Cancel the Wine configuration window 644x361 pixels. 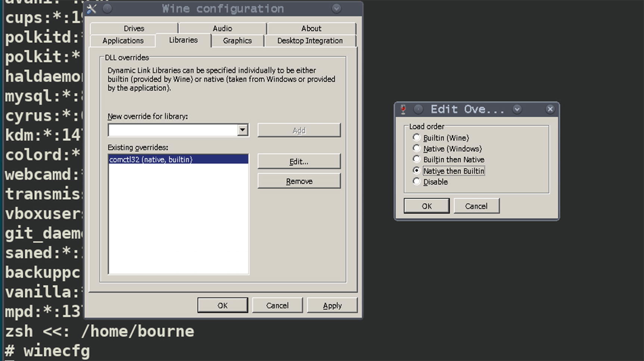coord(277,305)
